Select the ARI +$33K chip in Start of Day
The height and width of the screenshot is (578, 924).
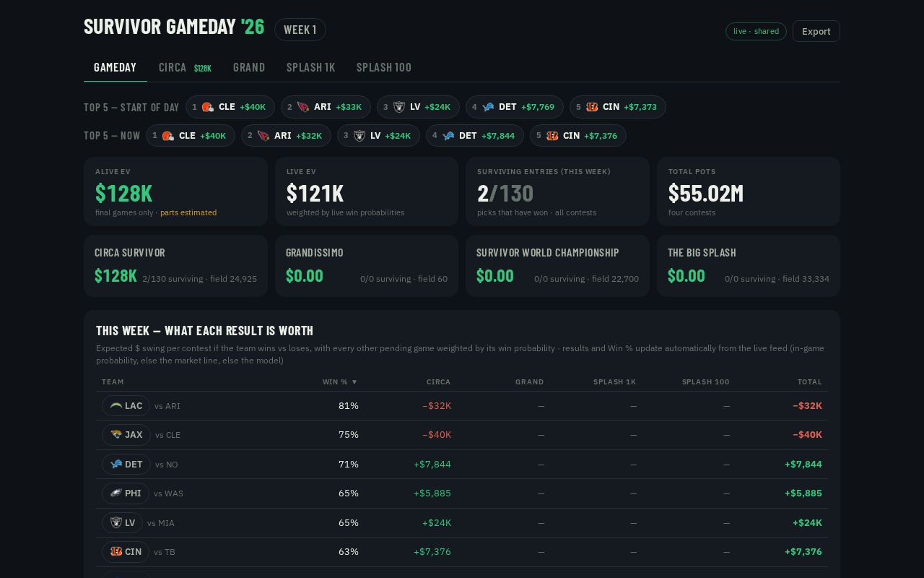326,107
